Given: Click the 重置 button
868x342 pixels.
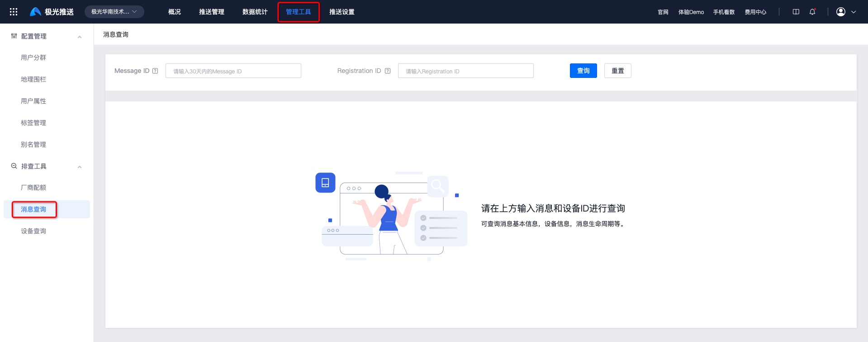Looking at the screenshot, I should pyautogui.click(x=618, y=71).
